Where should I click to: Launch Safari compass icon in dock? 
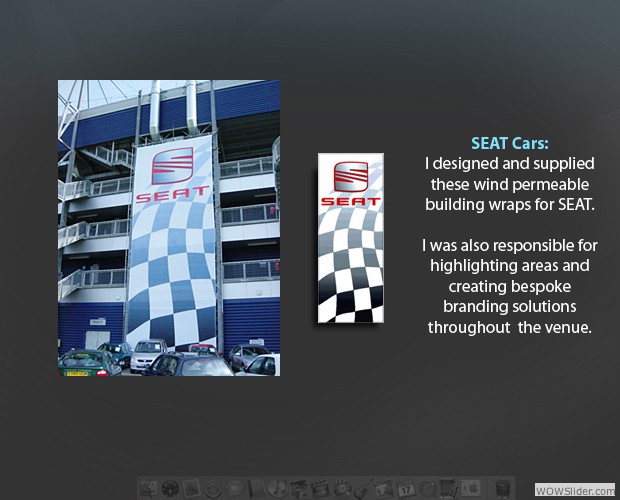(x=214, y=489)
